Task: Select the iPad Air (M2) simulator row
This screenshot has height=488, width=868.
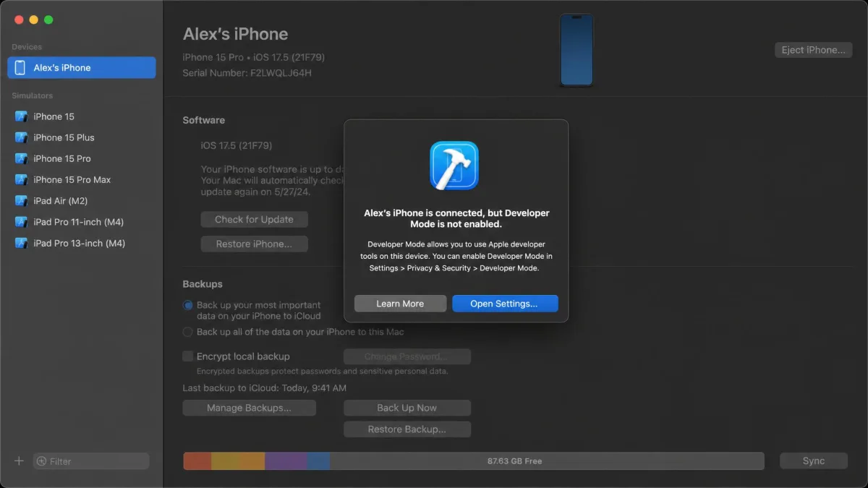Action: click(x=82, y=200)
